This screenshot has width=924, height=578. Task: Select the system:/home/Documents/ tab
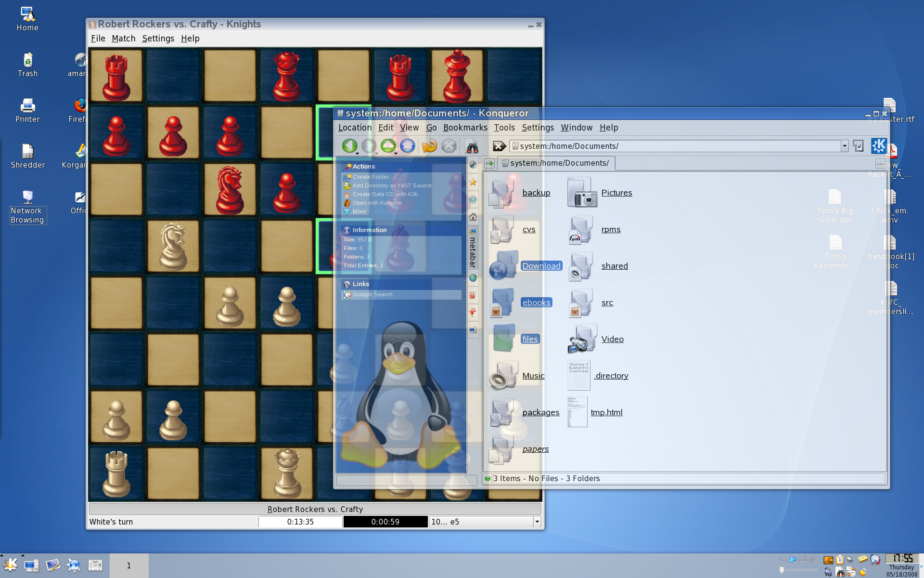[x=556, y=163]
